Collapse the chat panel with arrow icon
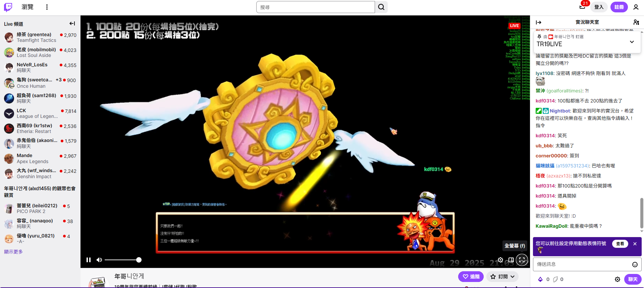This screenshot has width=644, height=288. click(x=539, y=22)
